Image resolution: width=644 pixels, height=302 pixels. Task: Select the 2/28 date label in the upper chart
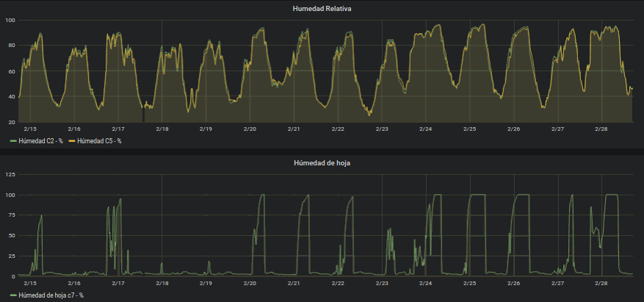coord(602,129)
